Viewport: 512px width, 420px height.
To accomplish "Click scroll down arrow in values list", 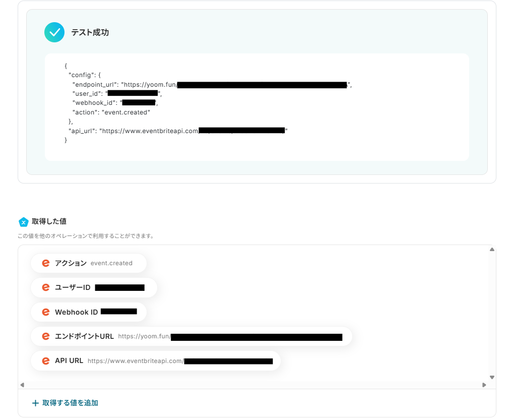I will click(x=492, y=377).
